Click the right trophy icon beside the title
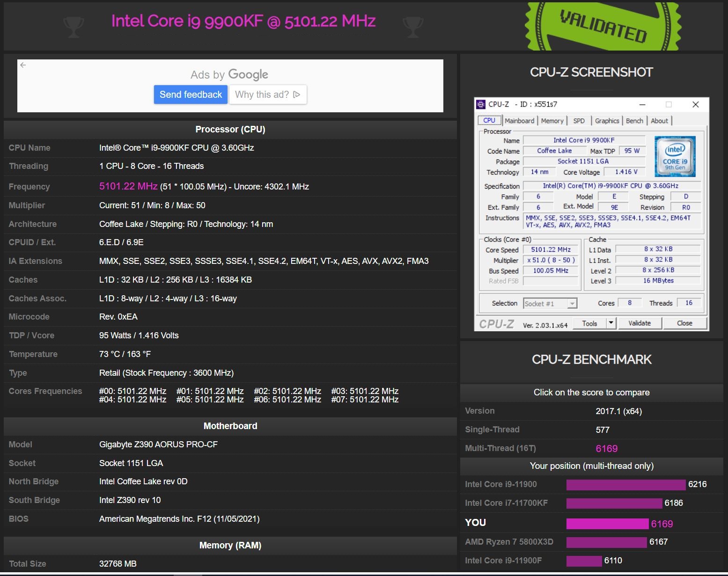The image size is (728, 576). tap(412, 27)
